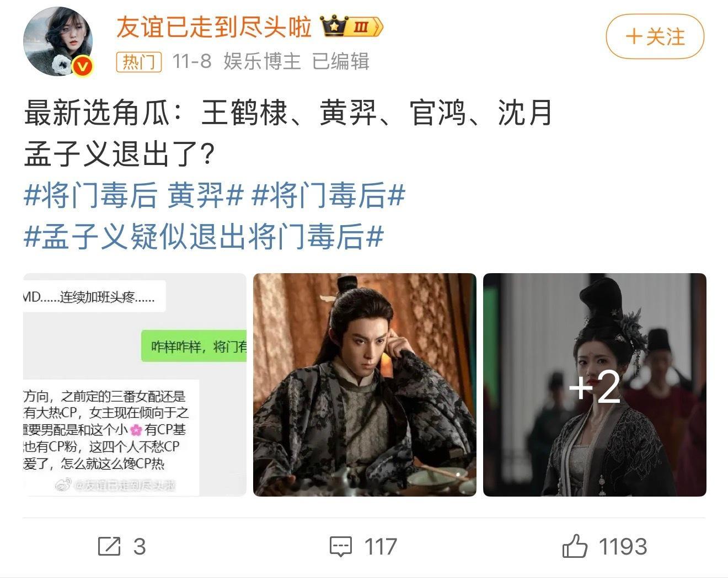Open username 友谊已走到尽头啦 profile
The image size is (728, 586).
pos(214,26)
